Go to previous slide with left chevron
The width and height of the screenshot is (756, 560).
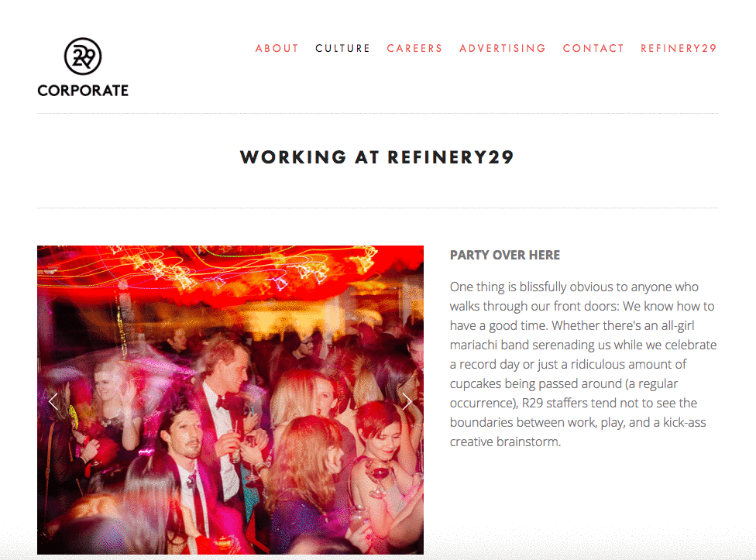coord(53,401)
